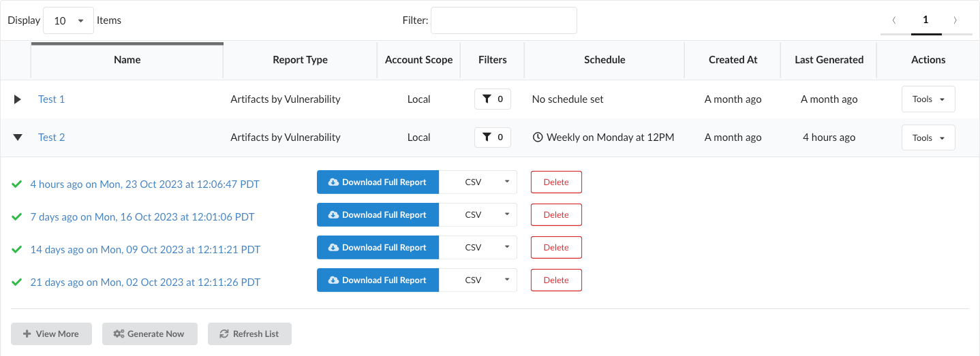Sort by the Name column header

[x=127, y=60]
